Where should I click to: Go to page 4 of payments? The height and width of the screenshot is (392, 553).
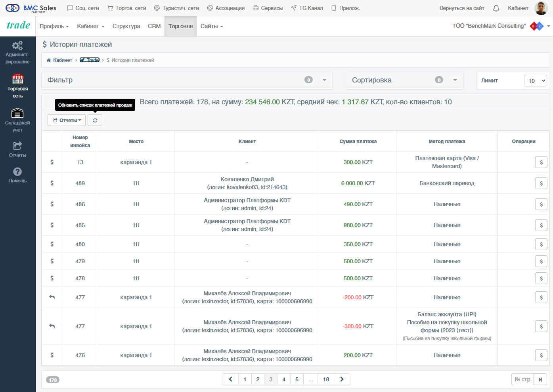[x=284, y=379]
